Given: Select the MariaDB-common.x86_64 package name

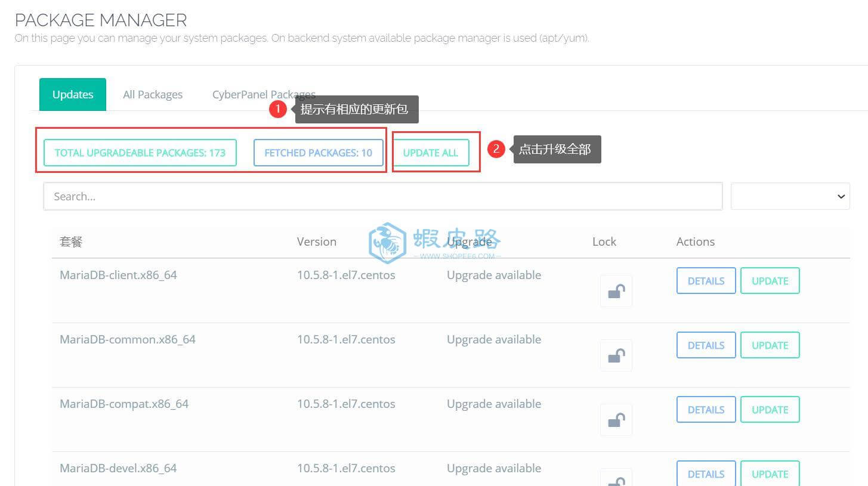Looking at the screenshot, I should [x=128, y=339].
